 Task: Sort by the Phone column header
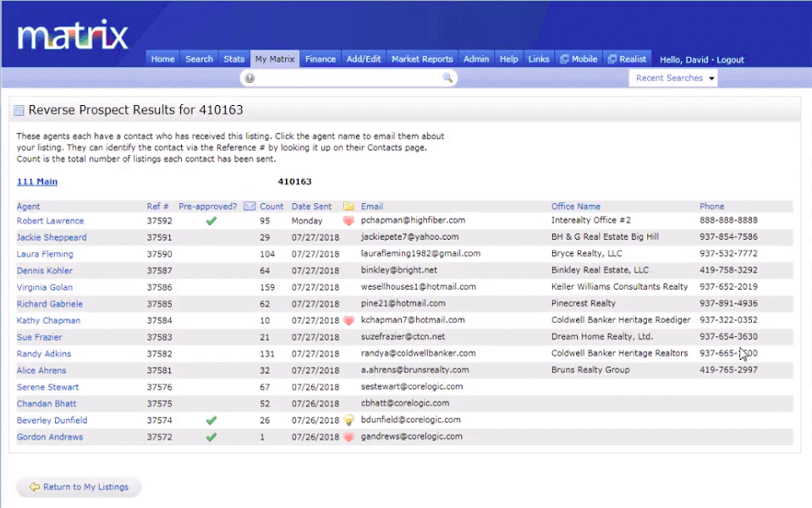coord(711,207)
